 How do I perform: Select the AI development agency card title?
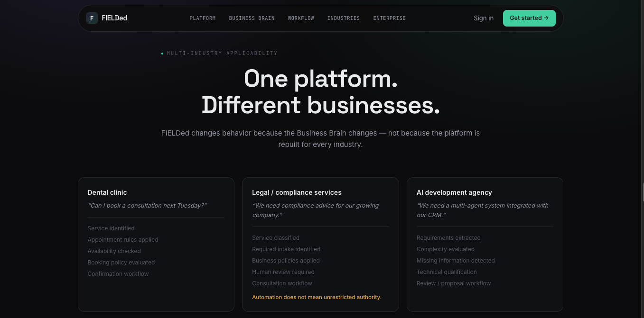(x=454, y=192)
